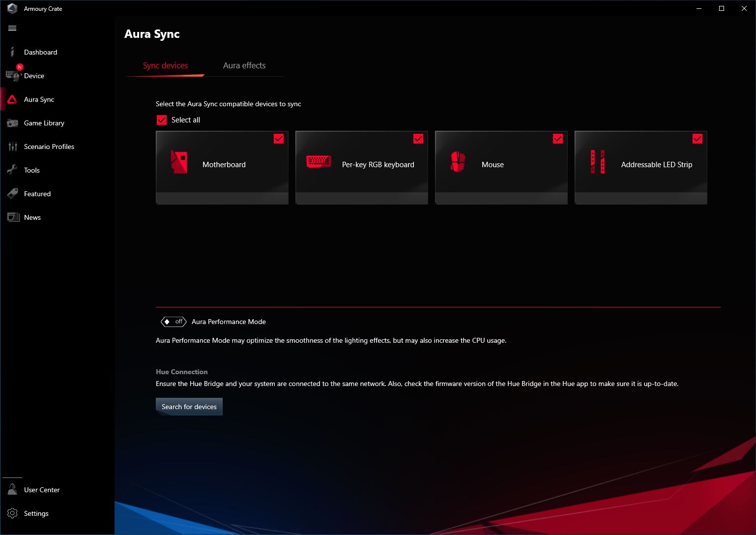Select the Mouse device label

[x=493, y=165]
